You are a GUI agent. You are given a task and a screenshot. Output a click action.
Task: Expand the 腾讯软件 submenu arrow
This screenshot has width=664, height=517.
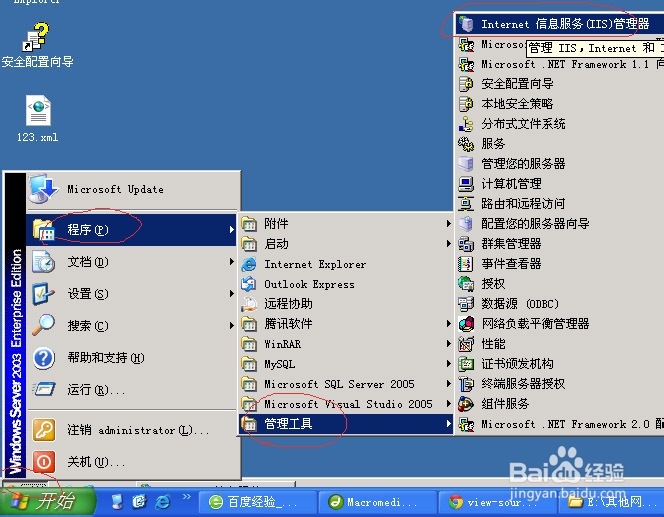point(448,323)
